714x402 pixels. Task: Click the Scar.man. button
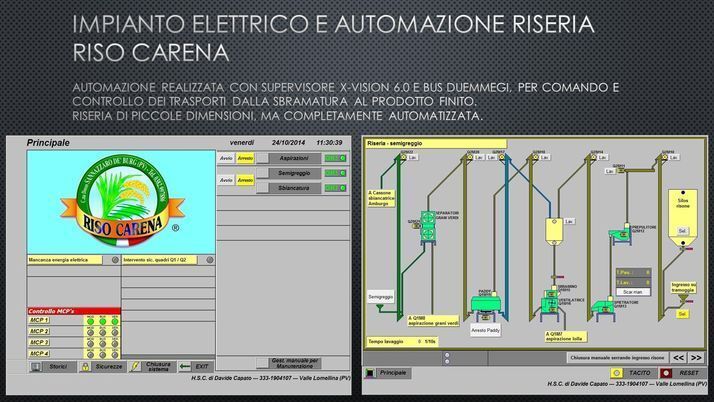(633, 291)
